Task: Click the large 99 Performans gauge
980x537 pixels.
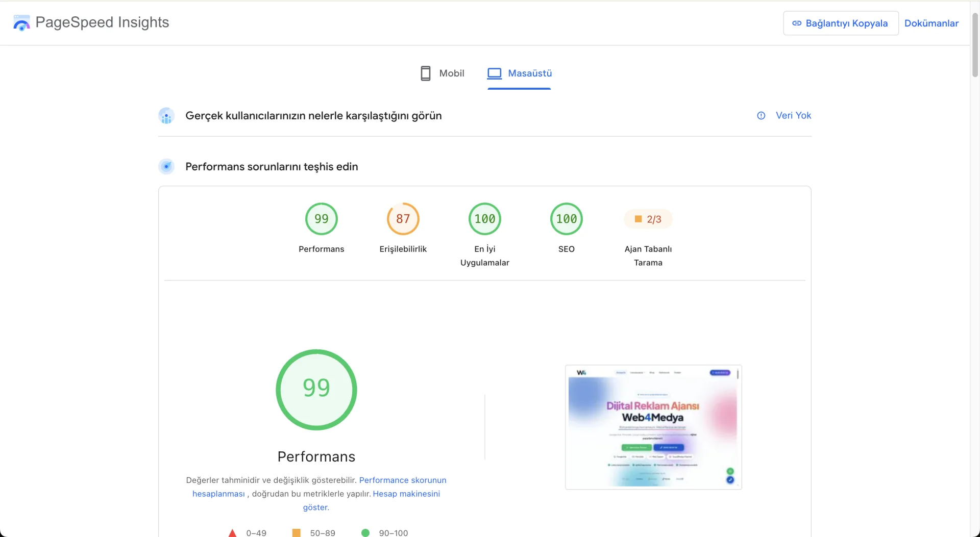Action: click(x=316, y=390)
